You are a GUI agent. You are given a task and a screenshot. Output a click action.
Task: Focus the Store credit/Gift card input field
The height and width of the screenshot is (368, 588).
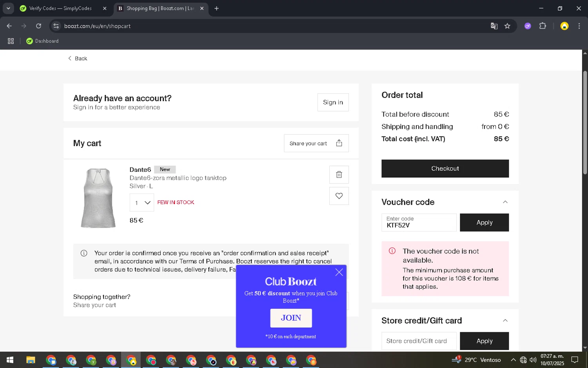(419, 341)
